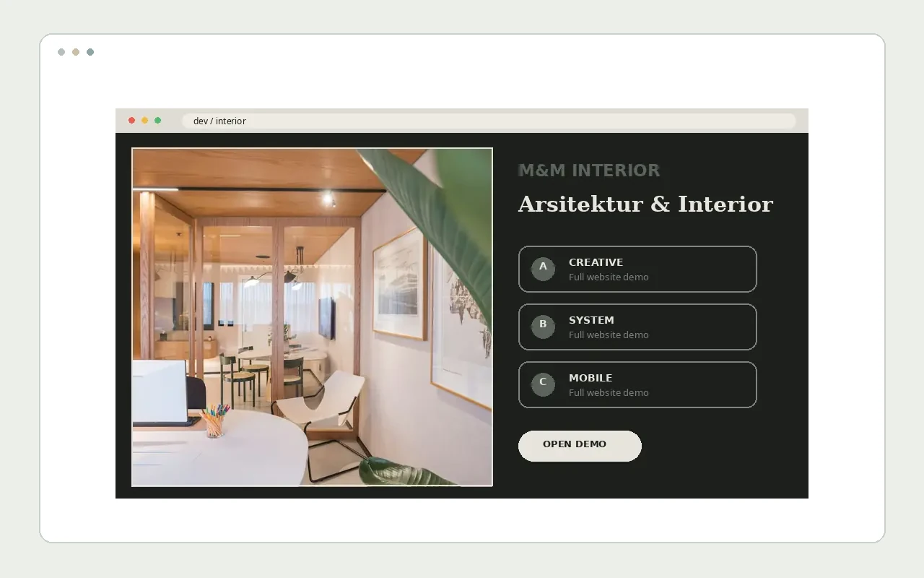Open the interior office photo thumbnail
This screenshot has width=924, height=578.
coord(312,317)
